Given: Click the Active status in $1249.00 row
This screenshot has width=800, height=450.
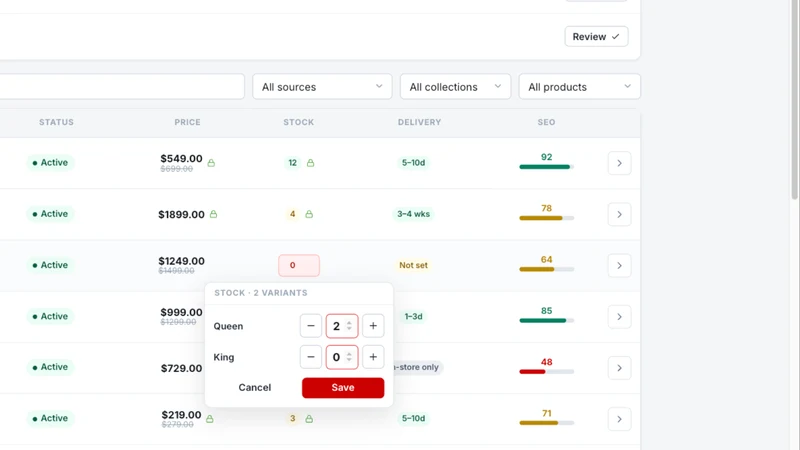Looking at the screenshot, I should [x=50, y=265].
